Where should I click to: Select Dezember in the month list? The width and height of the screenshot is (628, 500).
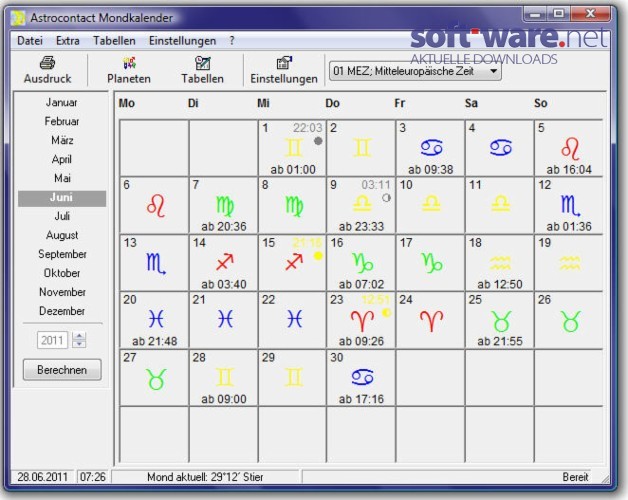[x=62, y=311]
